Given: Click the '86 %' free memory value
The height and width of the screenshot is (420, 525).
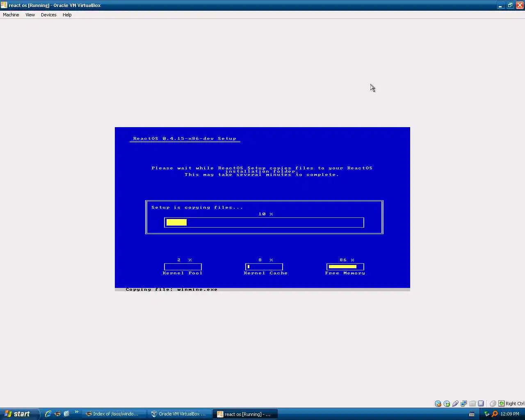Looking at the screenshot, I should pos(347,260).
